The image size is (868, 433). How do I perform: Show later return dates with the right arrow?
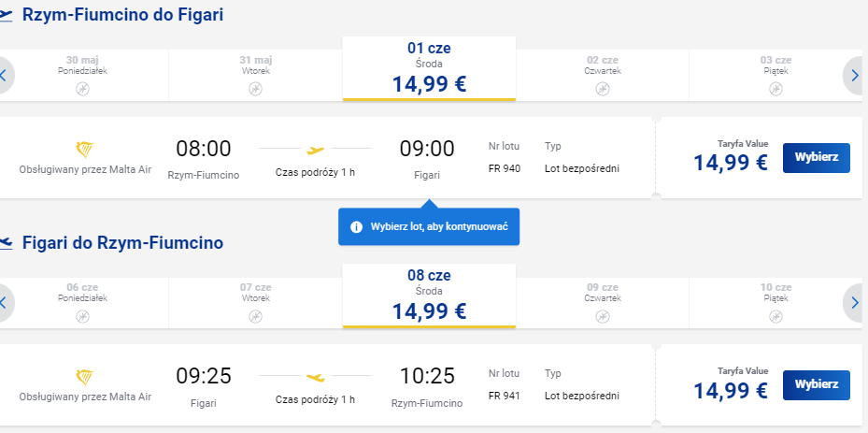tap(855, 303)
